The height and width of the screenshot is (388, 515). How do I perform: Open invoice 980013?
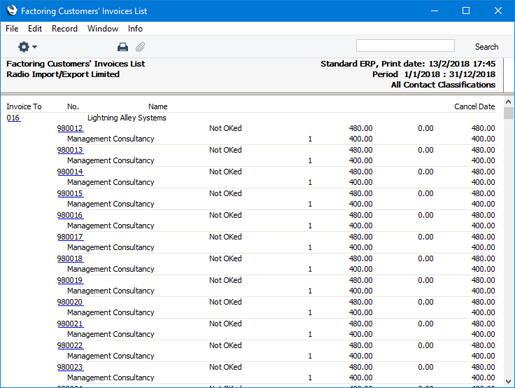(70, 150)
